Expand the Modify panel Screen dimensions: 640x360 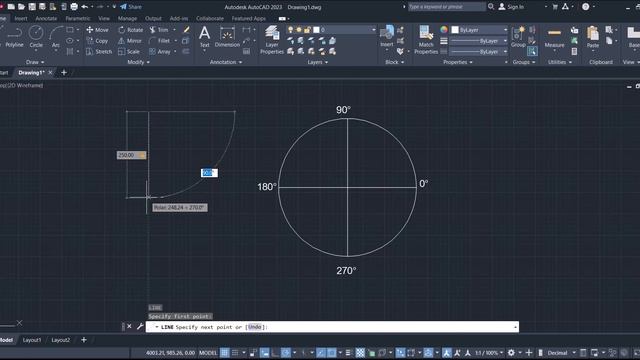138,62
